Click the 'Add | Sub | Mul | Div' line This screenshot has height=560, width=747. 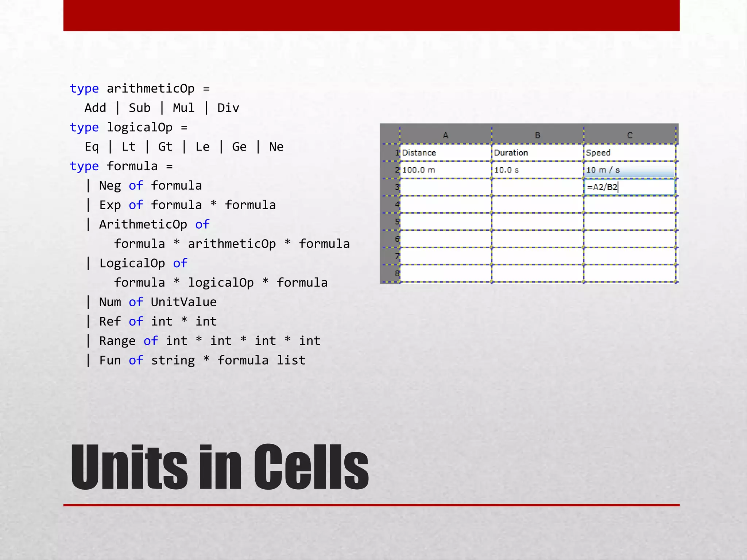162,108
